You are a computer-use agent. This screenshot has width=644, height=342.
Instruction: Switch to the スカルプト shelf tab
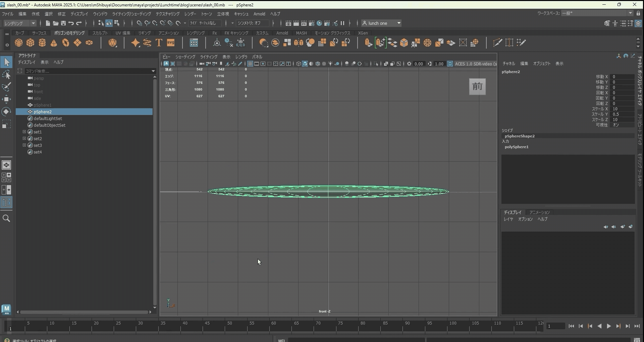[100, 33]
